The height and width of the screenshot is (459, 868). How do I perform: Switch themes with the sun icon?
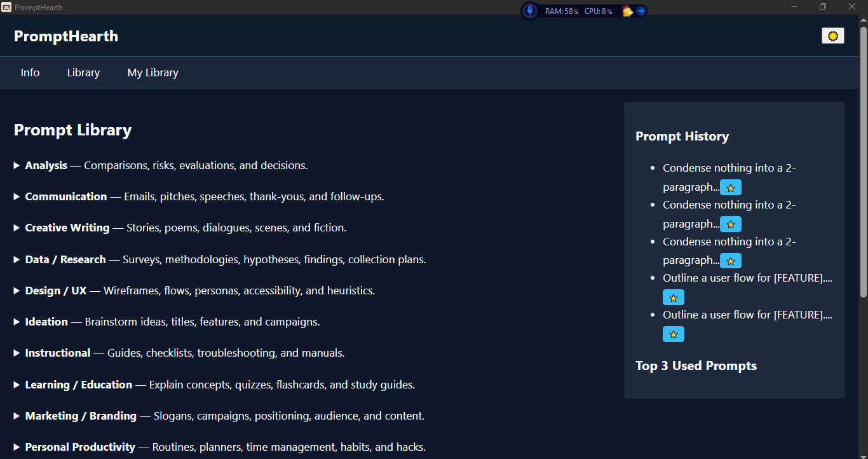pyautogui.click(x=832, y=36)
